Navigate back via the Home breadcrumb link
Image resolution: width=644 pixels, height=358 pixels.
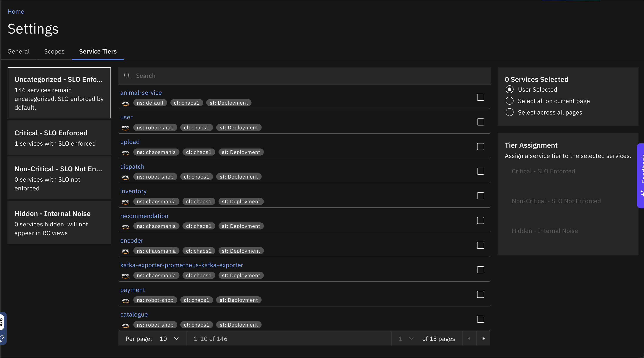[16, 11]
